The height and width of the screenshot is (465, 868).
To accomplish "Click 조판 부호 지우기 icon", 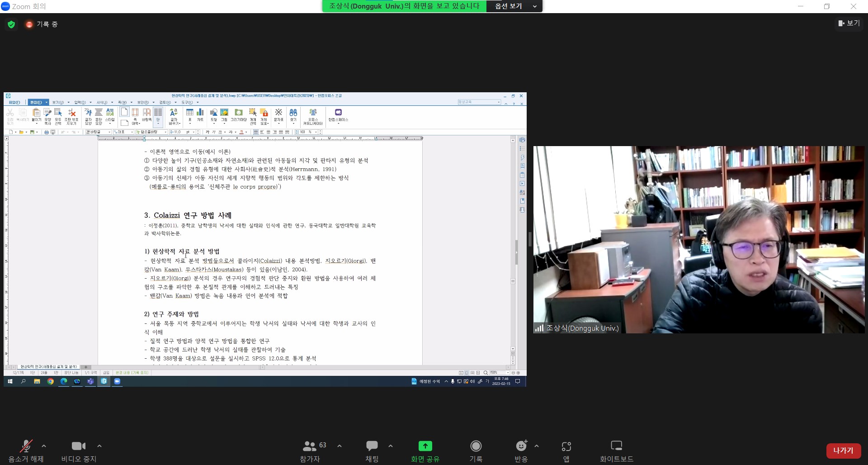I will coord(71,117).
